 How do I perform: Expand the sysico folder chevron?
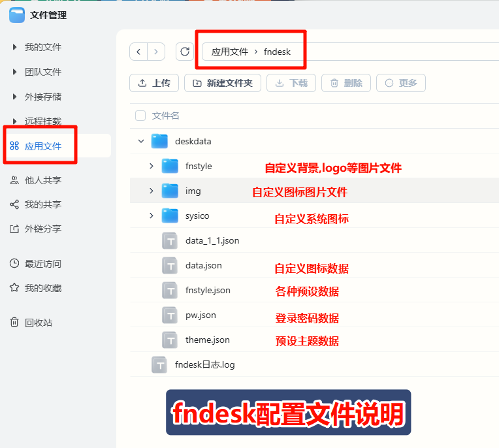[152, 216]
